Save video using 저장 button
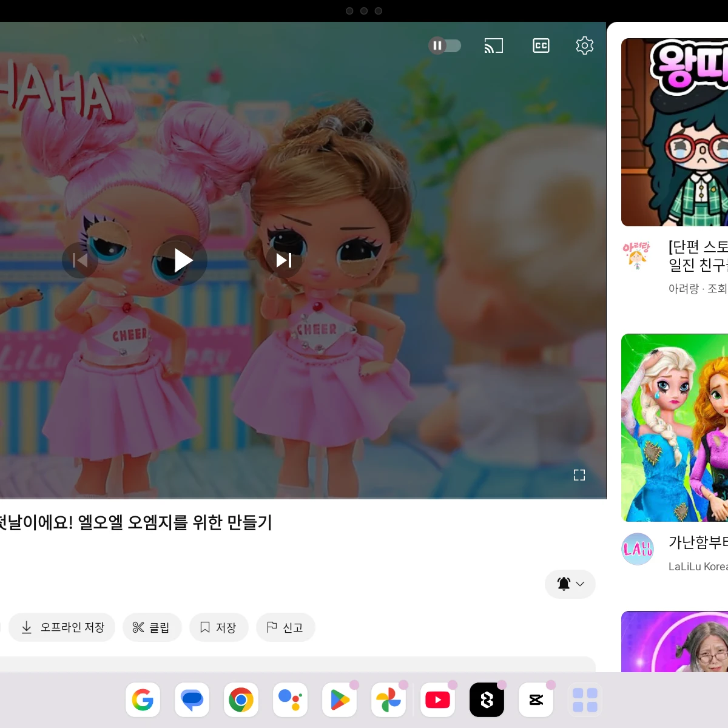The height and width of the screenshot is (728, 728). (218, 627)
